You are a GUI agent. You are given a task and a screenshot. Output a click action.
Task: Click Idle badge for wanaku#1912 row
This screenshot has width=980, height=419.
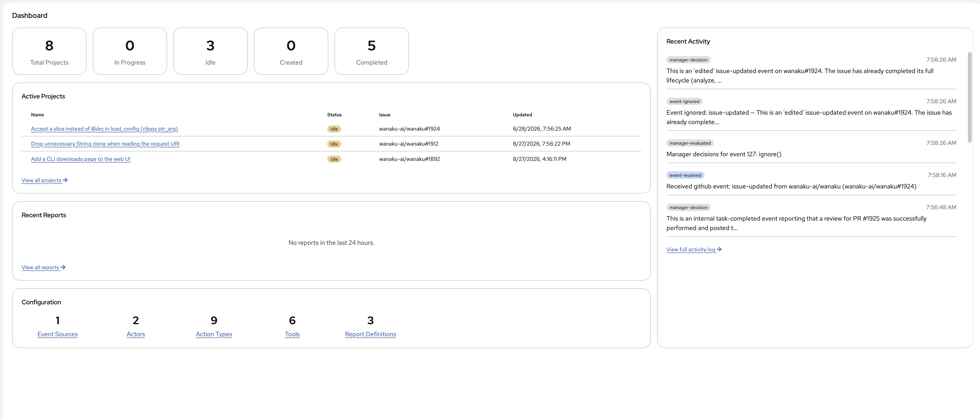[x=334, y=144]
